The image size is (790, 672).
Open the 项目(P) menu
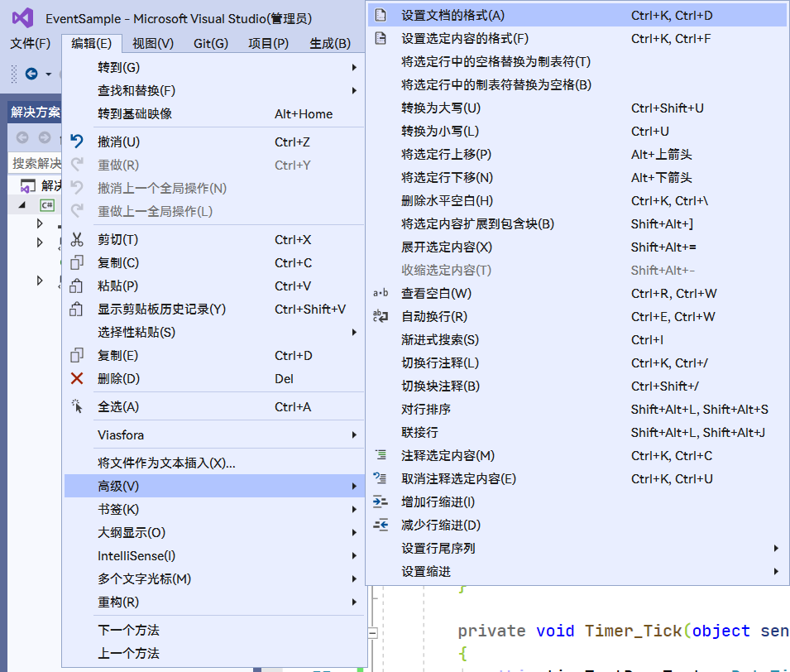pyautogui.click(x=268, y=43)
